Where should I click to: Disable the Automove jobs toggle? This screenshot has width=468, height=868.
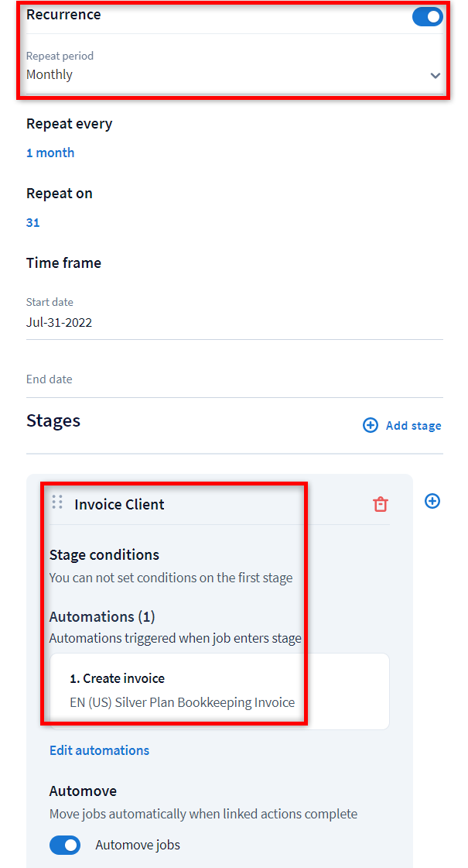tap(65, 845)
